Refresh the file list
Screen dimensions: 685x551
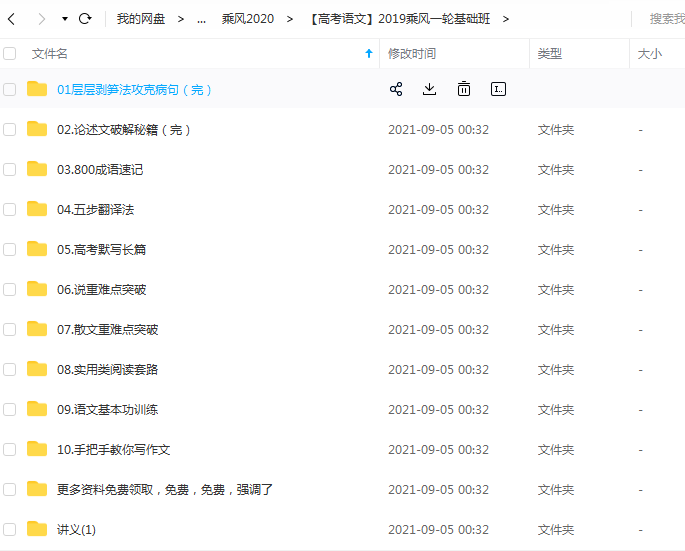(85, 19)
